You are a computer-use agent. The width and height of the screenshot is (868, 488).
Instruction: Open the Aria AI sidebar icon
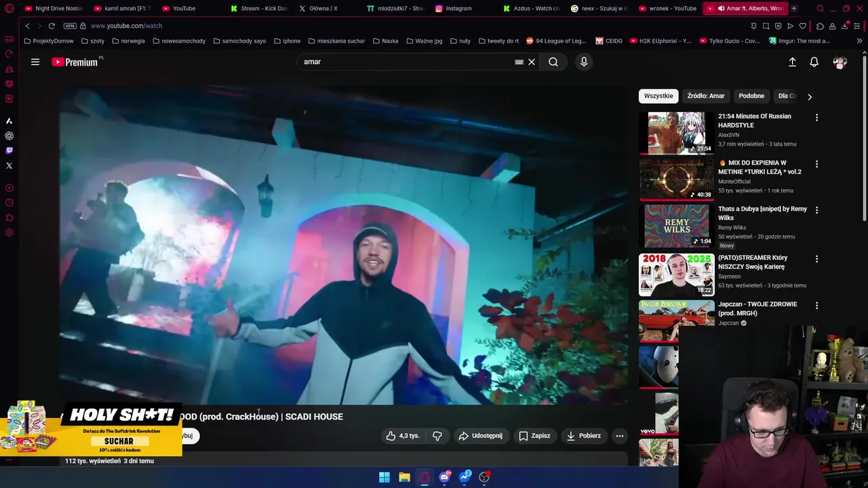(9, 121)
